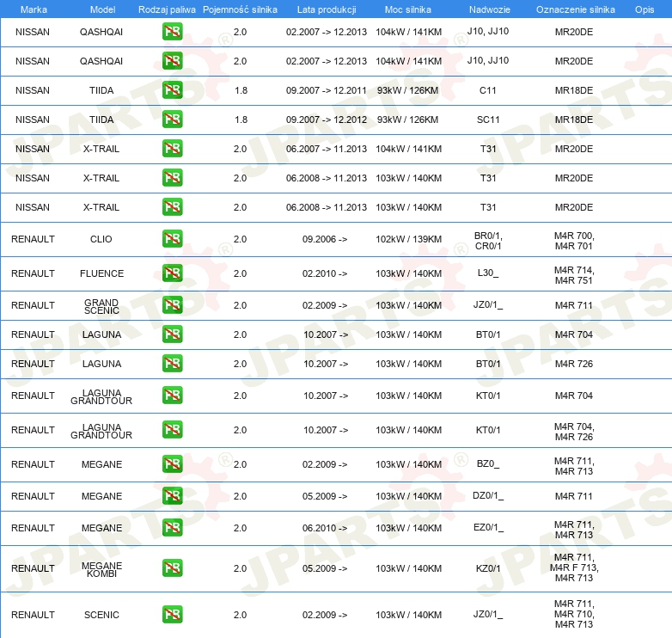The image size is (672, 638).
Task: Click the Opis column header
Action: click(645, 9)
